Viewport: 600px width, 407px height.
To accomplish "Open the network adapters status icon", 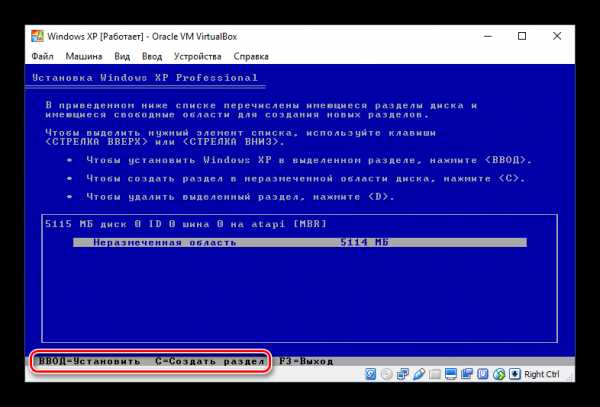I will [x=403, y=374].
